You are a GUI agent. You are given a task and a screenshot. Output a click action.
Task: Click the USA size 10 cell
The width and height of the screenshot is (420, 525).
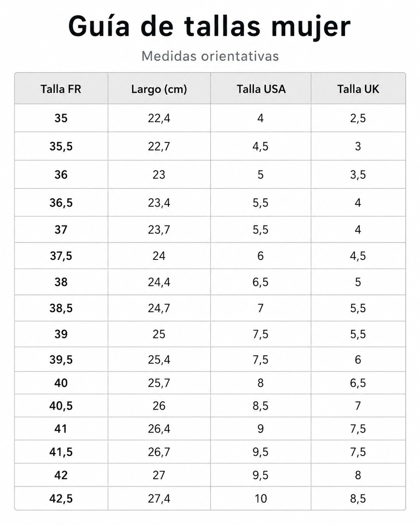click(x=261, y=499)
